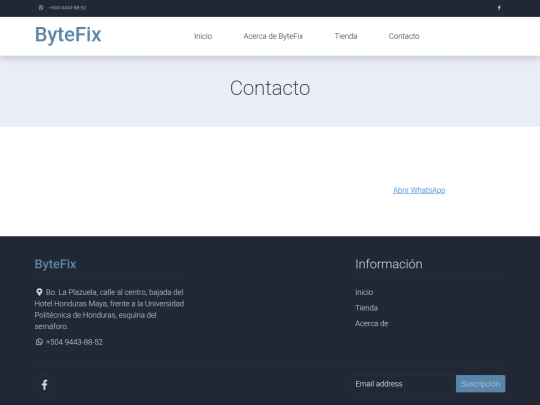Click the WhatsApp icon beside the footer phone number
Viewport: 540px width, 405px height.
tap(39, 342)
